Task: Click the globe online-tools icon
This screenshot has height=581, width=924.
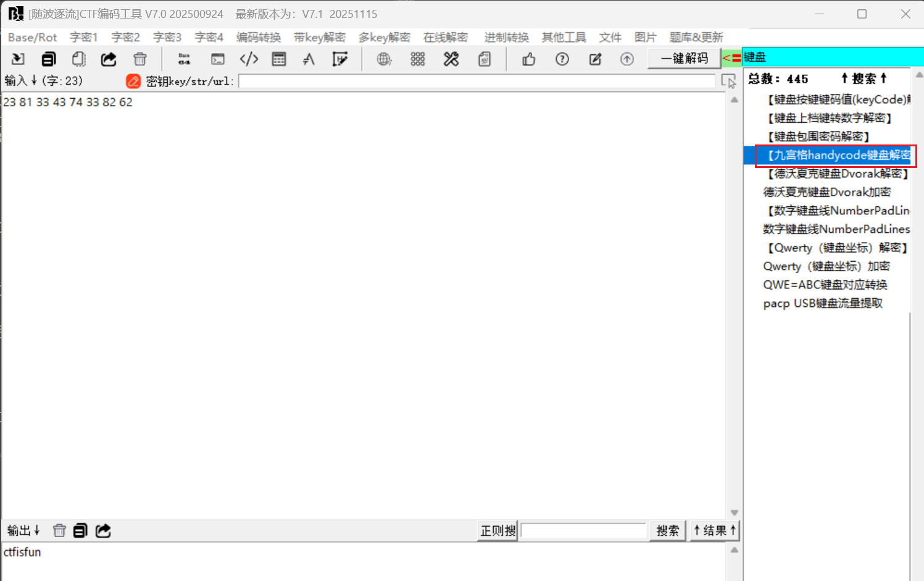Action: (x=384, y=59)
